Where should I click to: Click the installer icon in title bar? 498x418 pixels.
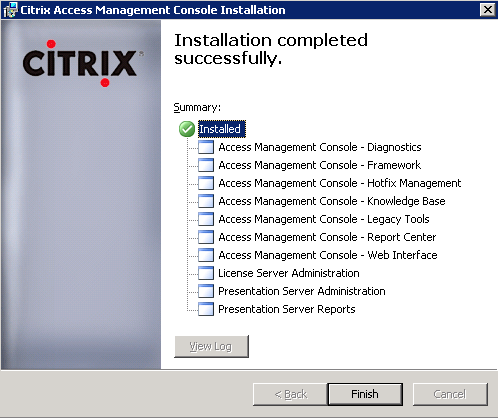point(10,10)
